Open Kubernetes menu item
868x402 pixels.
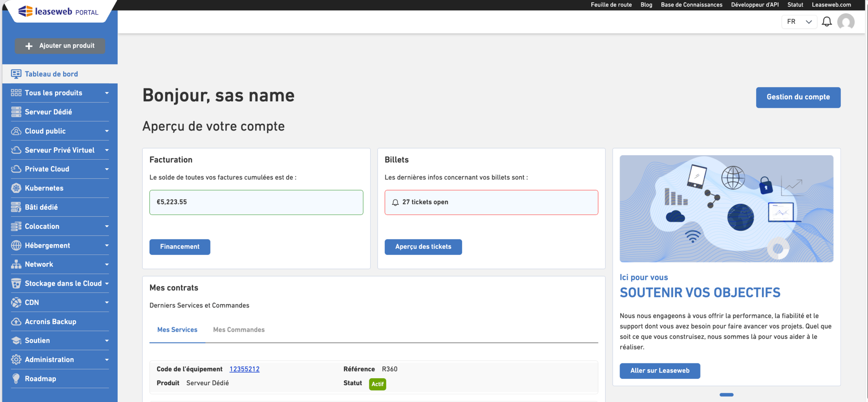[60, 188]
